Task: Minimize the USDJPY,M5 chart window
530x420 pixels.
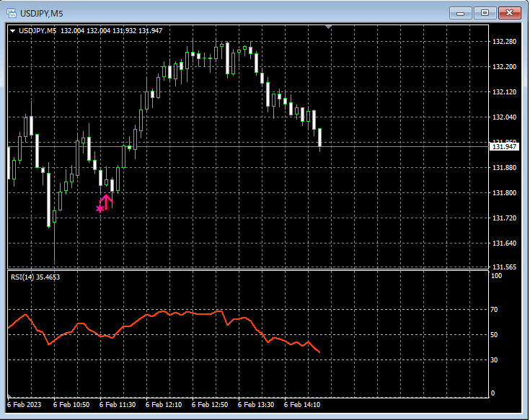Action: click(x=460, y=13)
